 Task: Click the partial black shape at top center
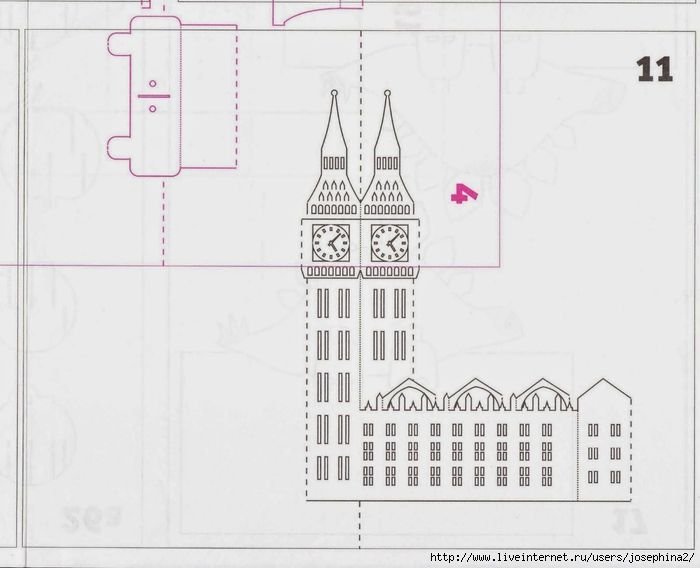click(x=310, y=15)
